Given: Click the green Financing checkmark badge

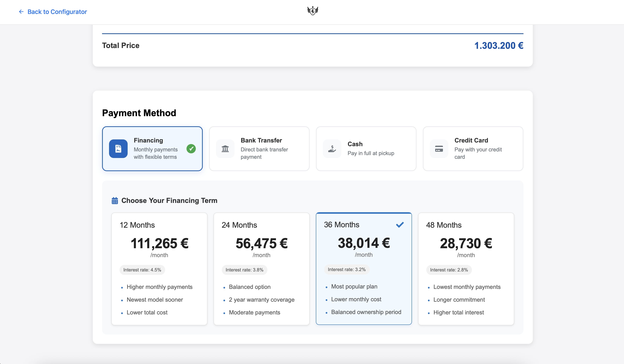Looking at the screenshot, I should point(191,149).
